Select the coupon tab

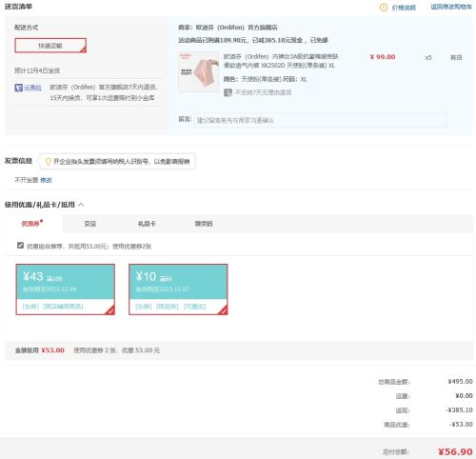coord(31,224)
